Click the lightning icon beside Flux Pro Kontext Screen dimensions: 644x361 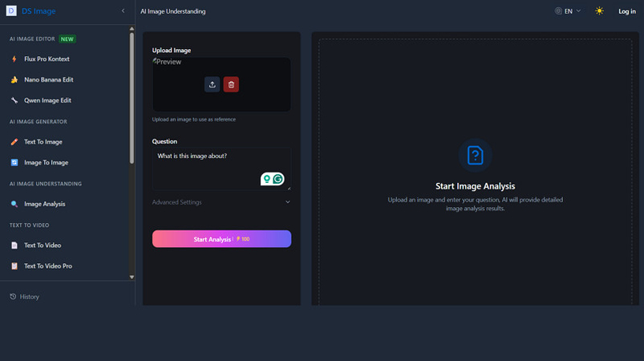[14, 59]
